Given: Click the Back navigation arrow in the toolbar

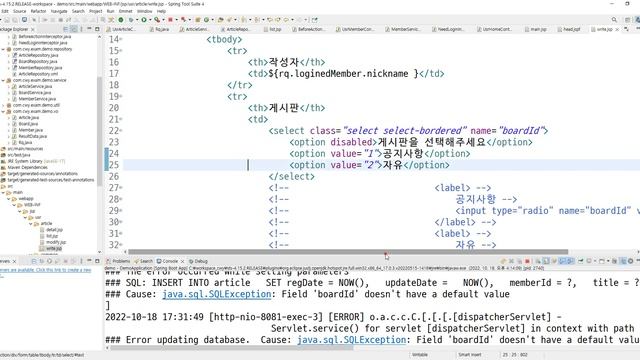Looking at the screenshot, I should coord(287,20).
